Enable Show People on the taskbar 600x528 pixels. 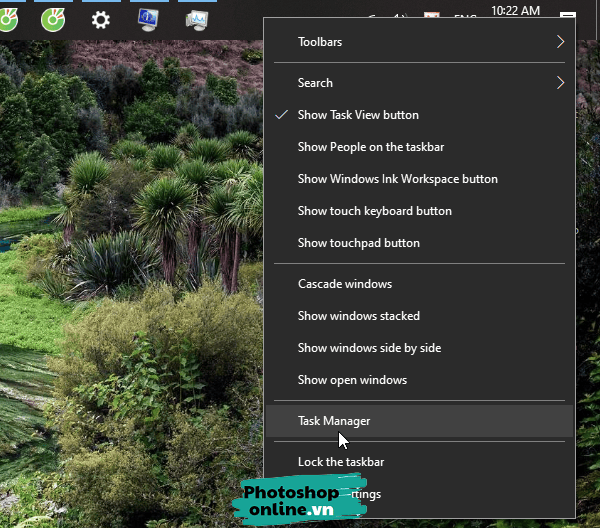[370, 147]
